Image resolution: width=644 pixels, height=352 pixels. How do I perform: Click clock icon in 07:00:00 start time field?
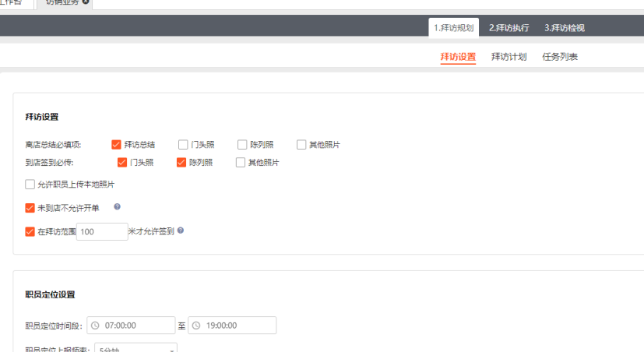tap(94, 326)
